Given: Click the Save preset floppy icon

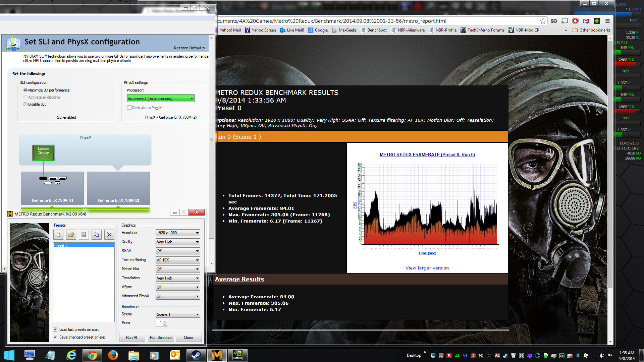Looking at the screenshot, I should (x=84, y=235).
